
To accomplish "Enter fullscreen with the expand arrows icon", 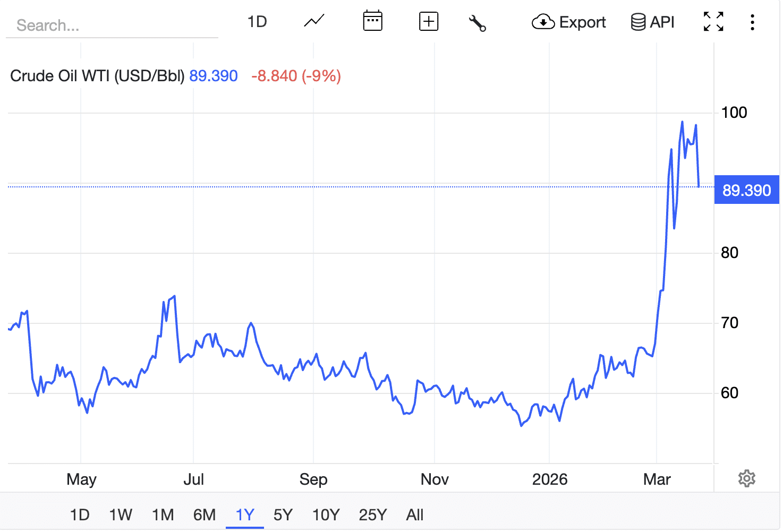I will point(712,21).
